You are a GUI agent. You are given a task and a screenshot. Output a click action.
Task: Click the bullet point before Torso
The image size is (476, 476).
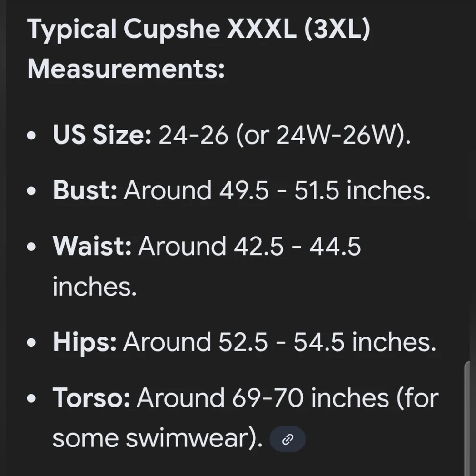(x=31, y=398)
